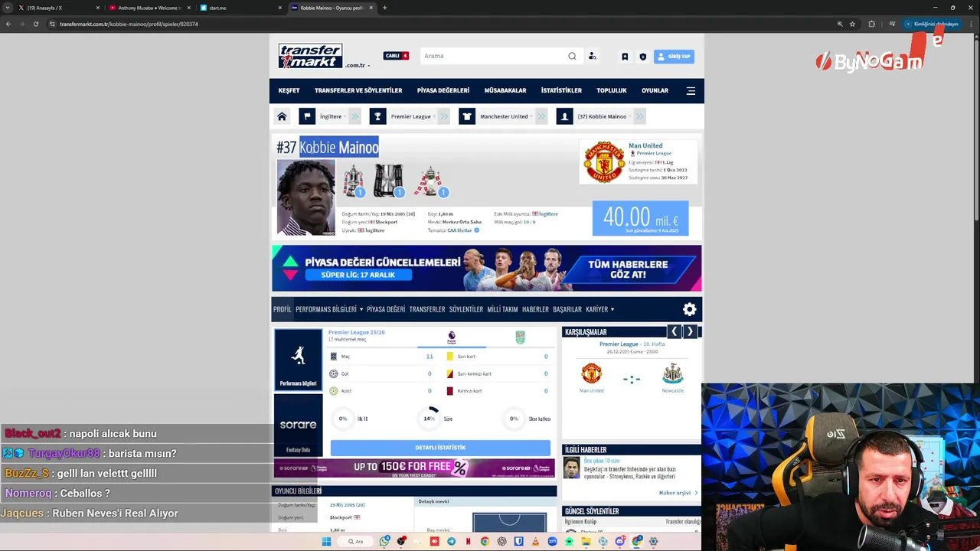Select the MİLLİ TAKIM tab
980x551 pixels.
tap(502, 309)
